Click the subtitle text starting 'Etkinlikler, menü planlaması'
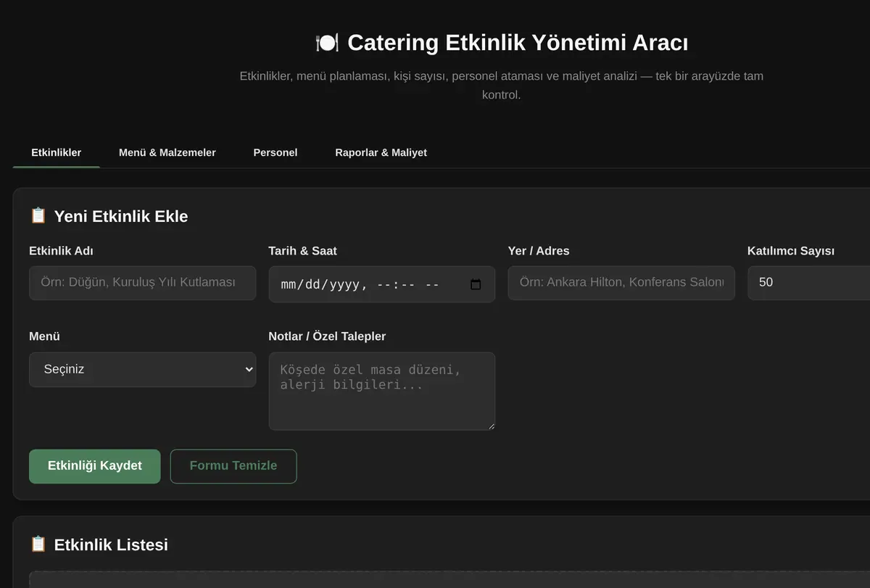Screen dimensions: 870x588 [502, 86]
